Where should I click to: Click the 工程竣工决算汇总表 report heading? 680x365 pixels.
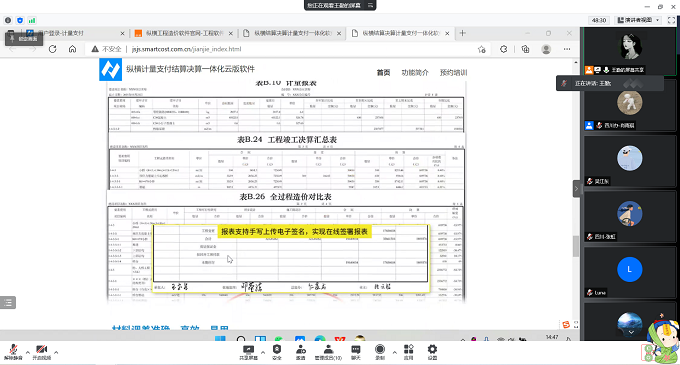287,140
